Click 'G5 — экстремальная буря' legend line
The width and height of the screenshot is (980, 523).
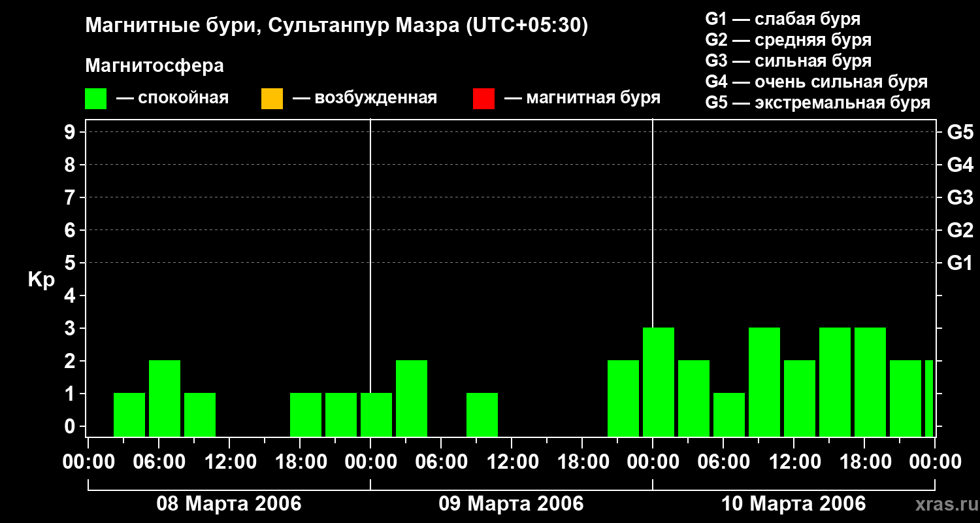click(818, 103)
